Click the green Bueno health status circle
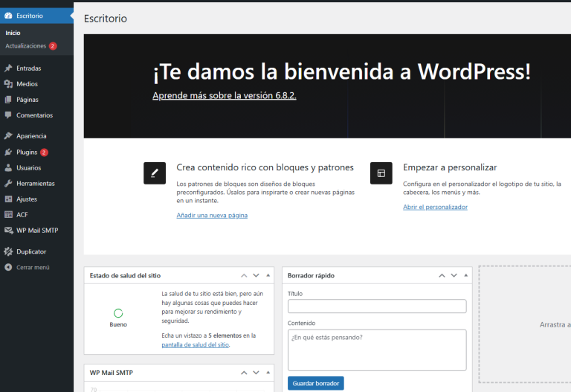The image size is (571, 392). (x=118, y=313)
